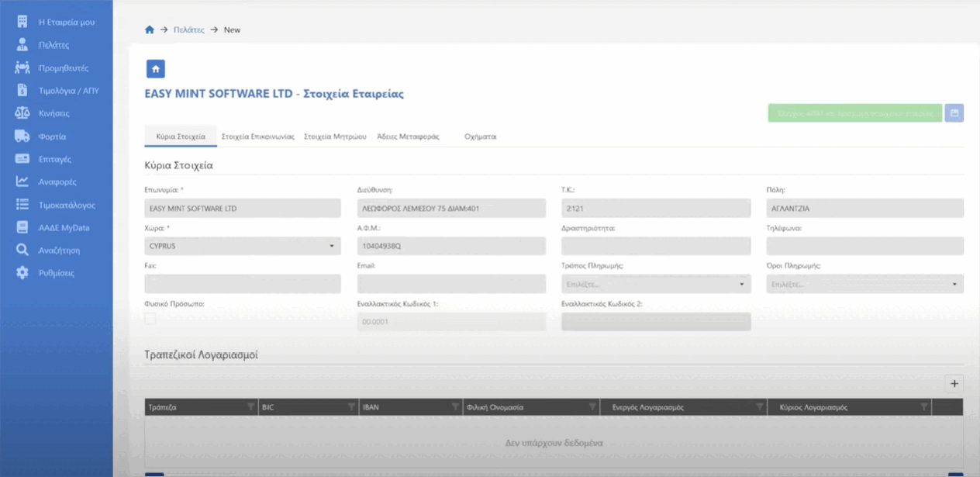This screenshot has width=980, height=477.
Task: Open Ρυθμίσεις gear in sidebar
Action: 22,273
